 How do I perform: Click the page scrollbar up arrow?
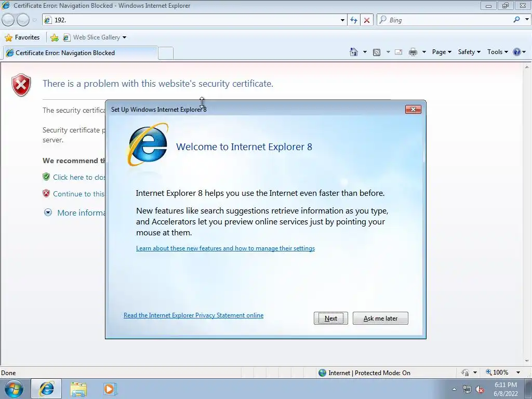point(527,67)
